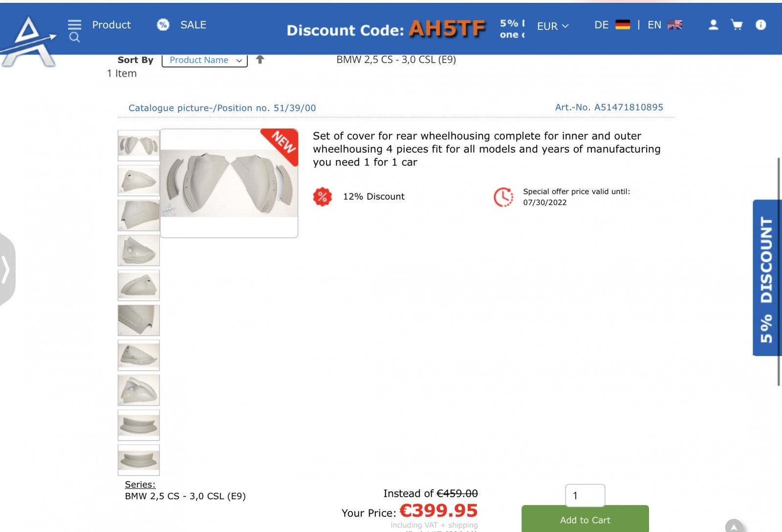Viewport: 782px width, 532px height.
Task: Expand the left side panel arrow
Action: 7,269
